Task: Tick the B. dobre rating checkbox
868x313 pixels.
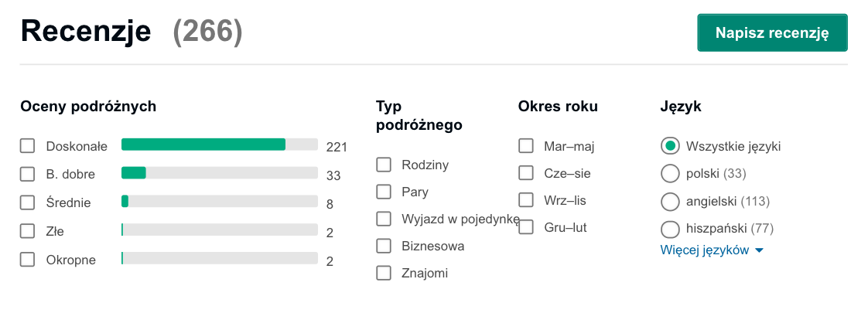Action: pos(28,174)
